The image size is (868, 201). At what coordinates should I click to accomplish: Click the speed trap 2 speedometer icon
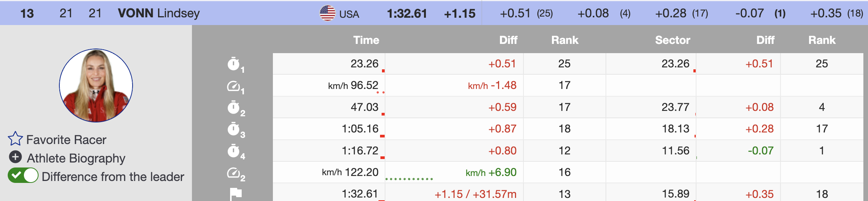234,173
